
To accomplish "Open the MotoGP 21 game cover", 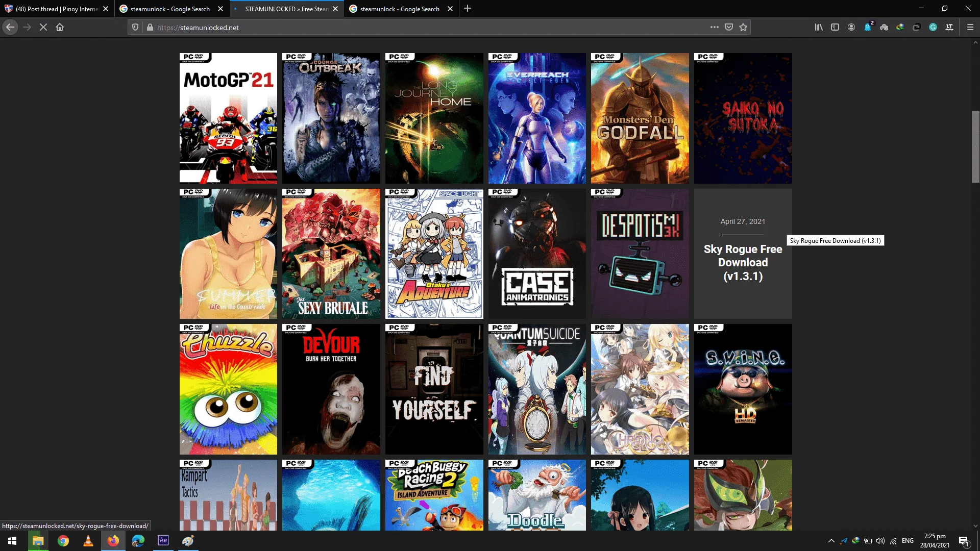I will [x=228, y=118].
